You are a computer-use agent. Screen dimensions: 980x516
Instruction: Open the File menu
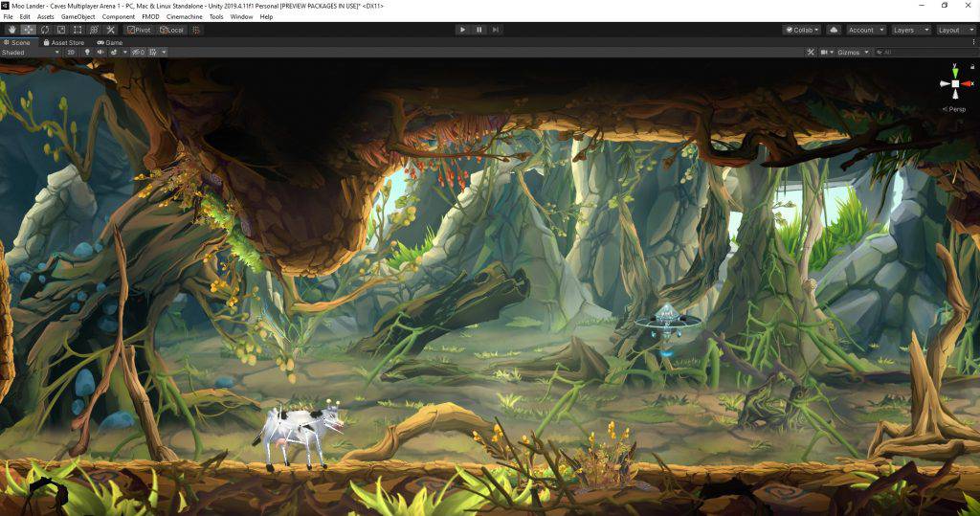[x=8, y=17]
